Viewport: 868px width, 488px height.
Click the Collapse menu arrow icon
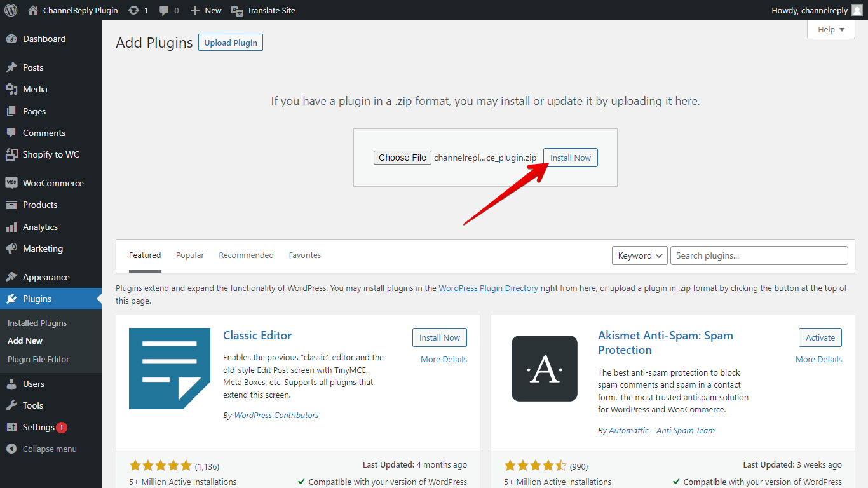[x=11, y=449]
